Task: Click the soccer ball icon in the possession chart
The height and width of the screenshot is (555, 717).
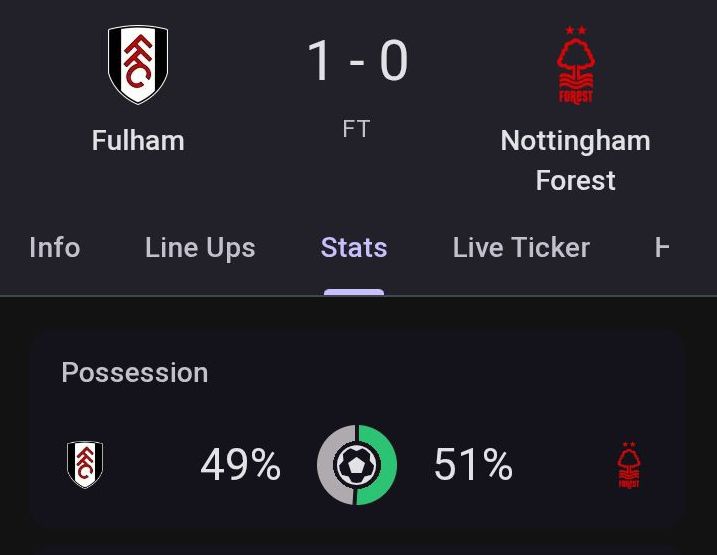Action: click(x=357, y=465)
